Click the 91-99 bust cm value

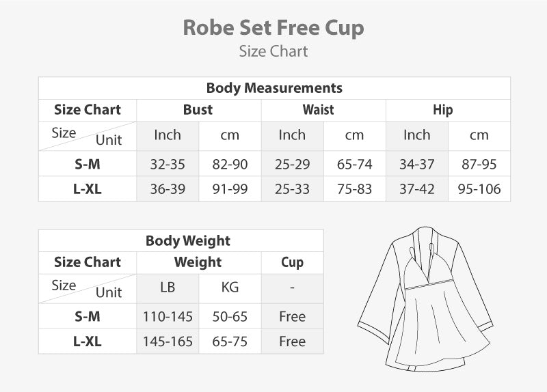[230, 189]
